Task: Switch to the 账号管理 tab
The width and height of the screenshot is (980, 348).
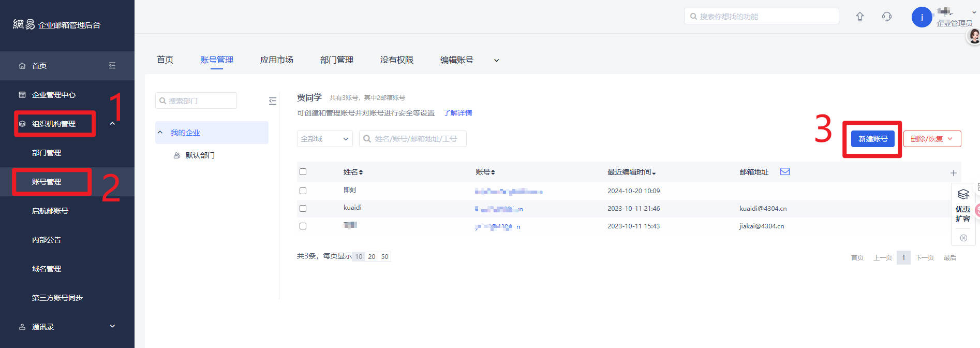Action: (217, 60)
